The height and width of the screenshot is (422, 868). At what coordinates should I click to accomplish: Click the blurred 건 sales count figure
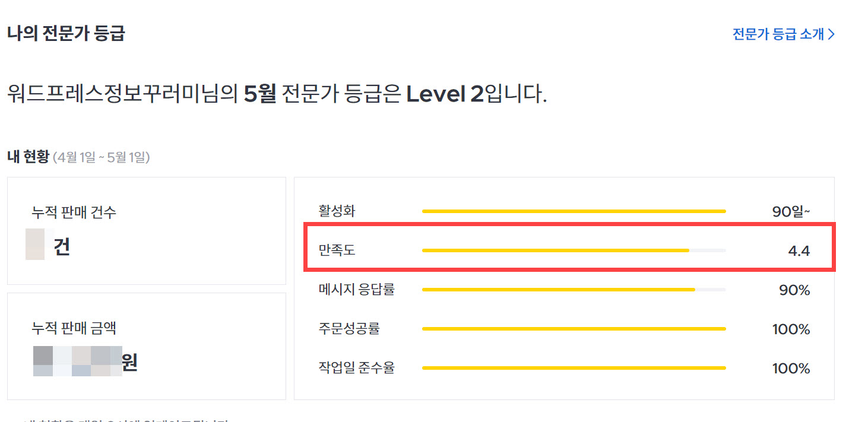[49, 245]
